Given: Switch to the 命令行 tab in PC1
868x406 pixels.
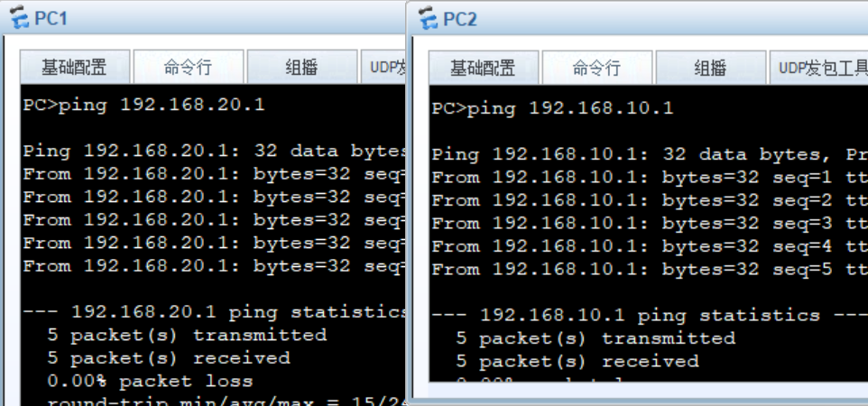Looking at the screenshot, I should [x=188, y=67].
